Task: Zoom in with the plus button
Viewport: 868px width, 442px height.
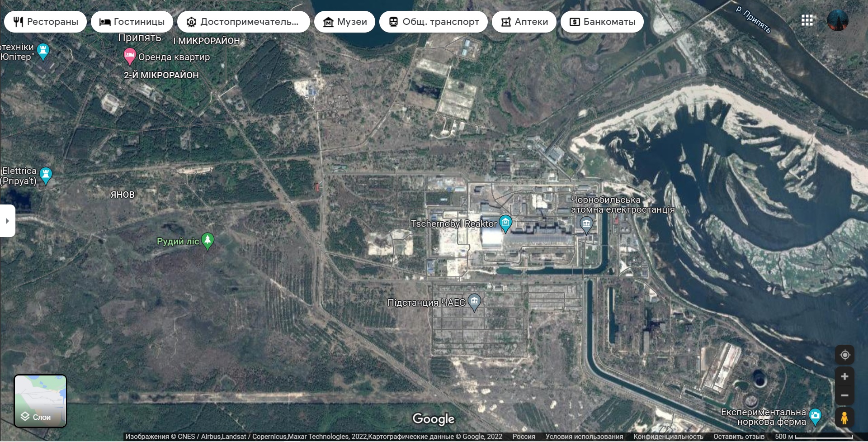Action: (x=844, y=376)
